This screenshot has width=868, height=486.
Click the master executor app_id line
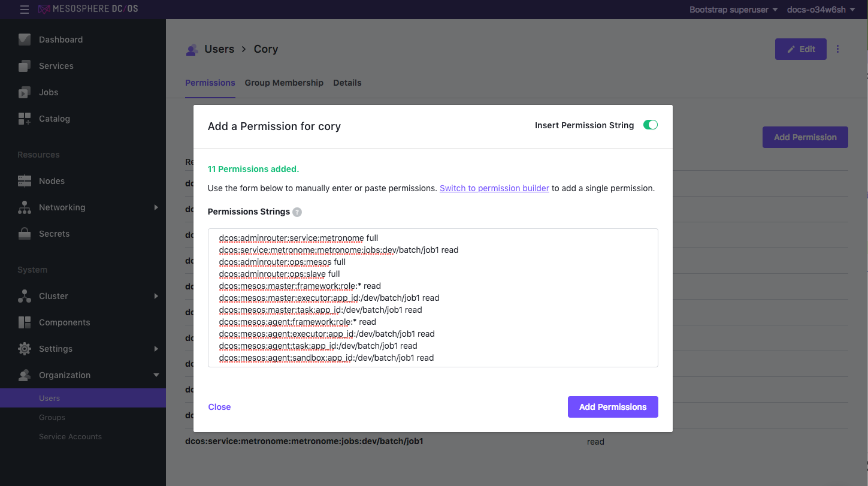(x=329, y=298)
